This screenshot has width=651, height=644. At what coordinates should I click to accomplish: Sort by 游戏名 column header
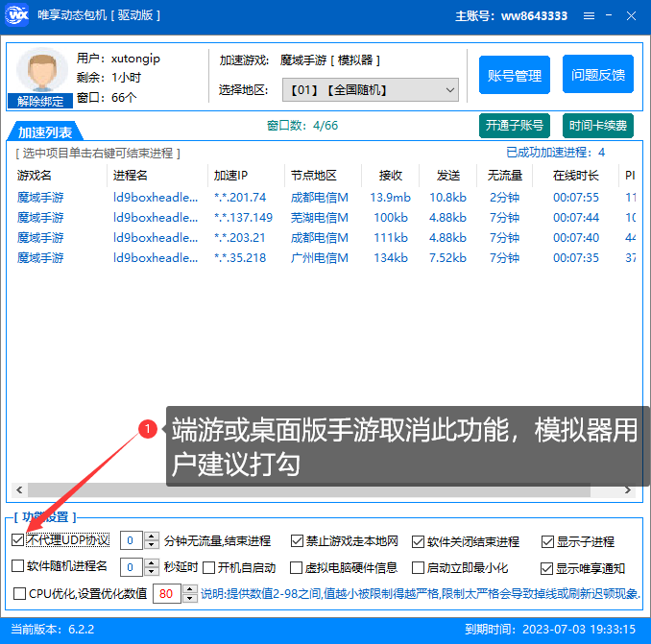(x=34, y=176)
